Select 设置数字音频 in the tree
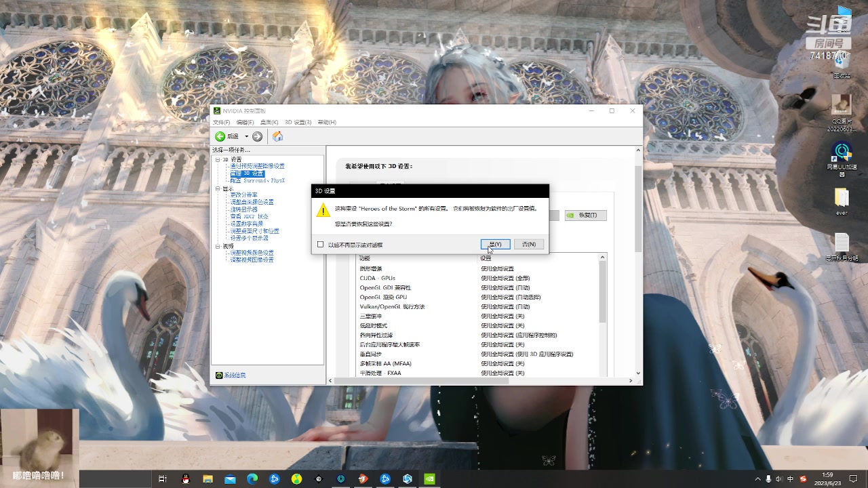Screen dimensions: 868x488 (246, 224)
